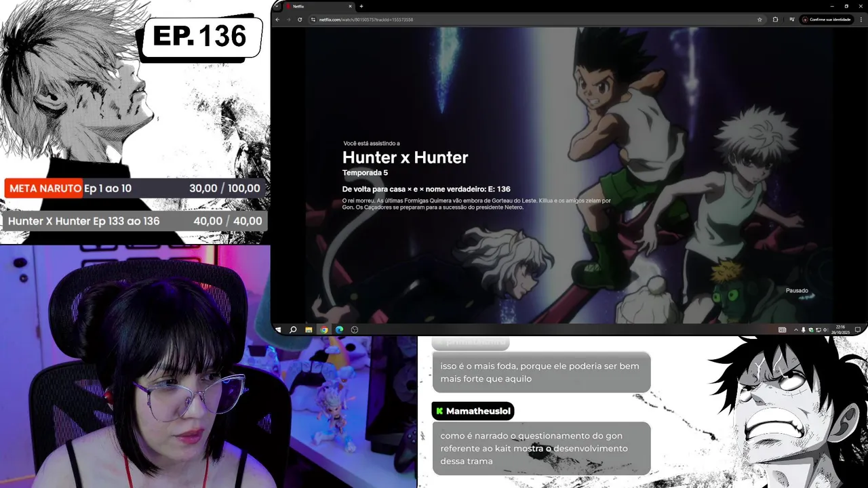
Task: Reload the Netflix page
Action: [x=300, y=20]
